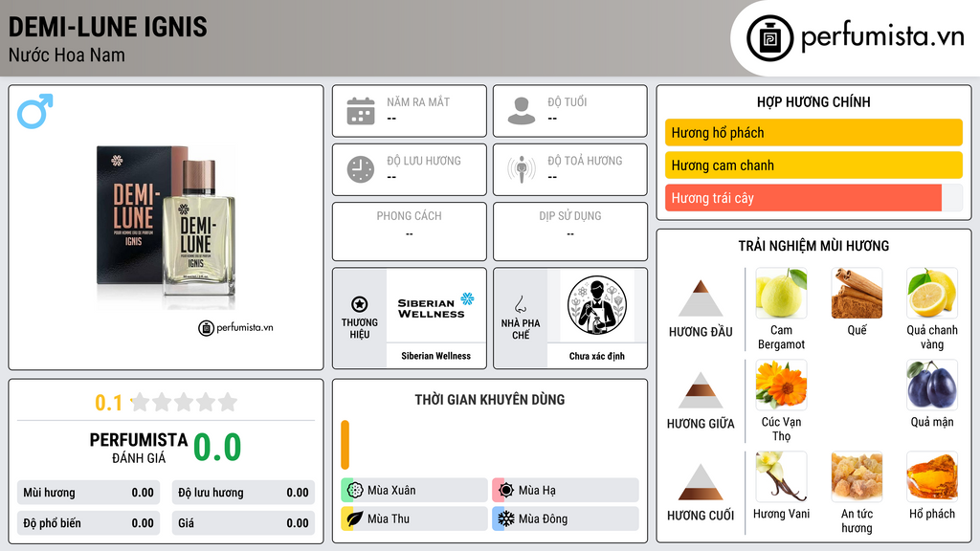The height and width of the screenshot is (551, 980).
Task: Click the Siberian Wellness brand logo
Action: [x=435, y=305]
